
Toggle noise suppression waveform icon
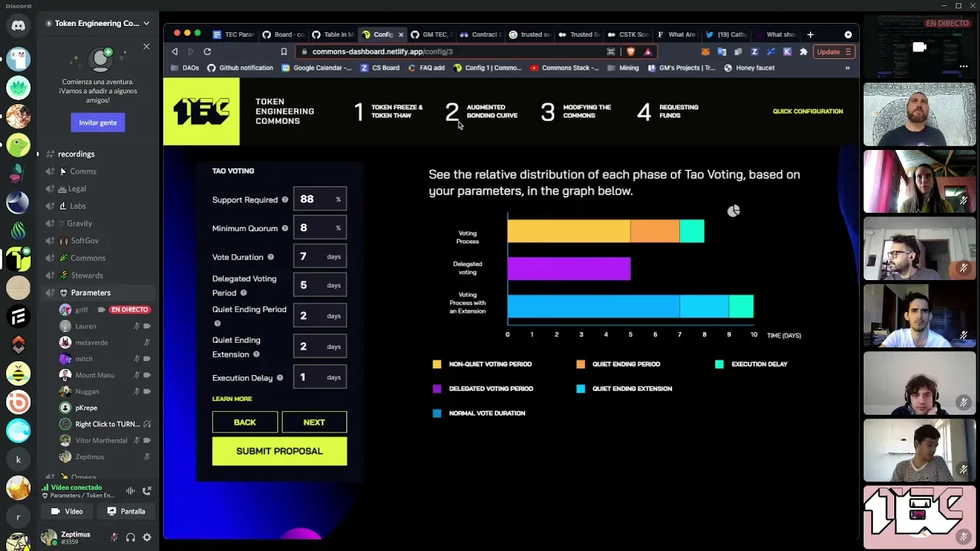(130, 491)
